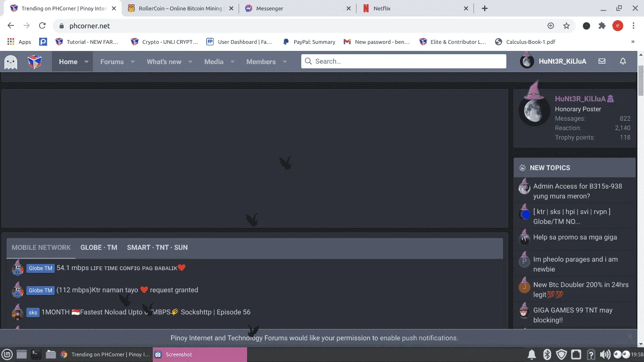Screen dimensions: 644x362
Task: View site info padlock icon
Action: tap(61, 26)
